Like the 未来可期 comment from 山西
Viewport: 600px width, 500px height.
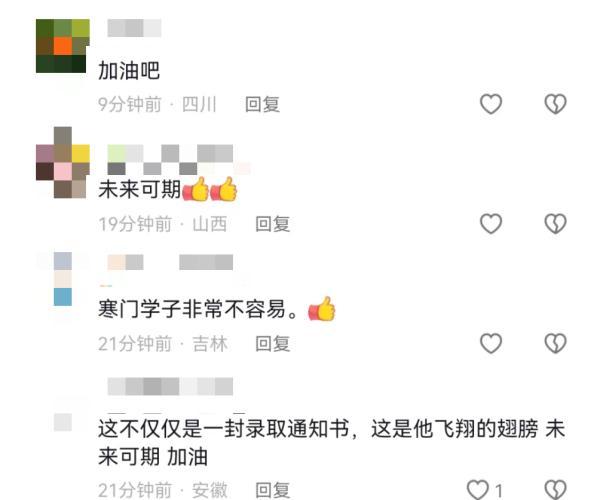(491, 224)
